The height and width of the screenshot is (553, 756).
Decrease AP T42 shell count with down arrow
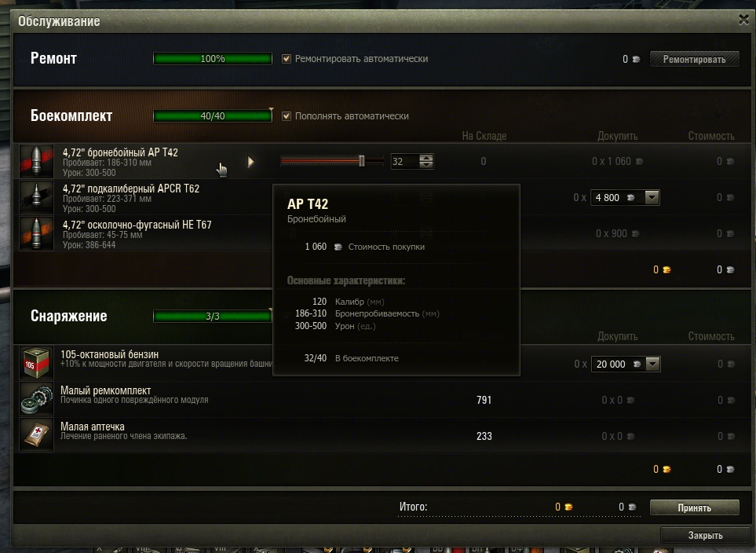426,164
